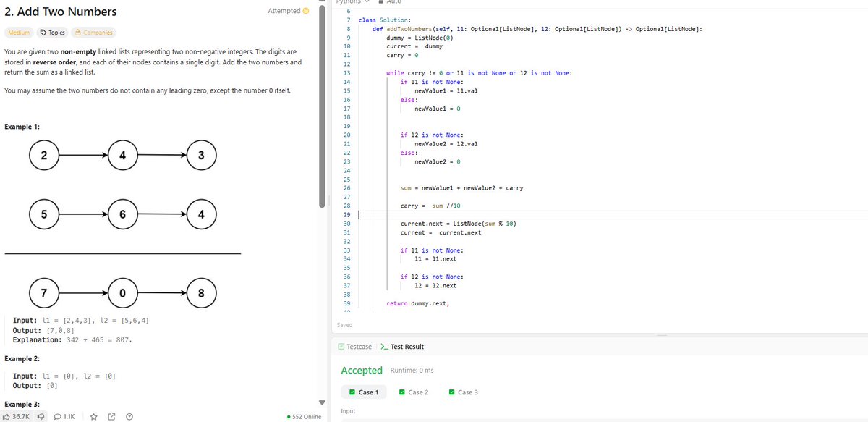Click the while-loop condition line 13
This screenshot has height=422, width=868.
(x=480, y=73)
